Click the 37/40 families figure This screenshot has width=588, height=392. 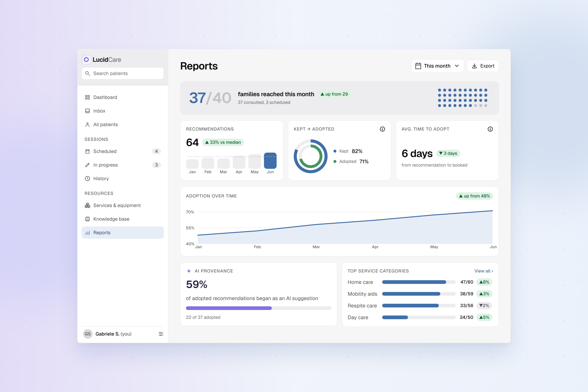click(210, 98)
